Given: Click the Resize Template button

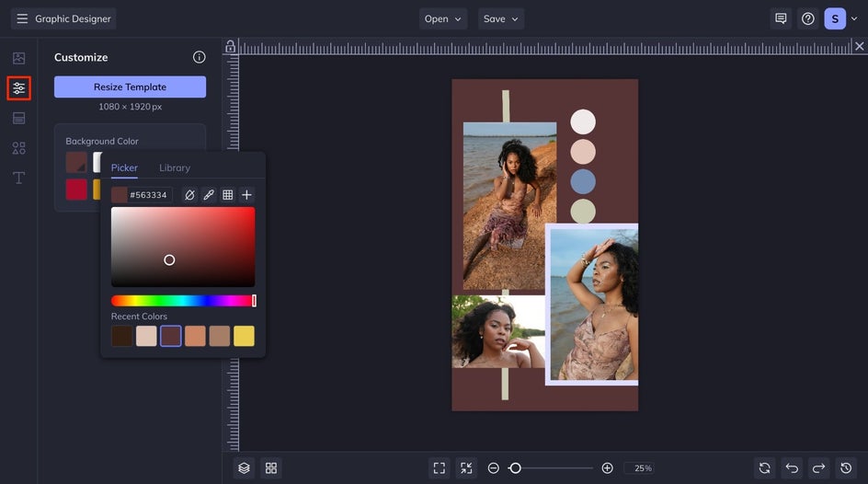Looking at the screenshot, I should pos(130,86).
